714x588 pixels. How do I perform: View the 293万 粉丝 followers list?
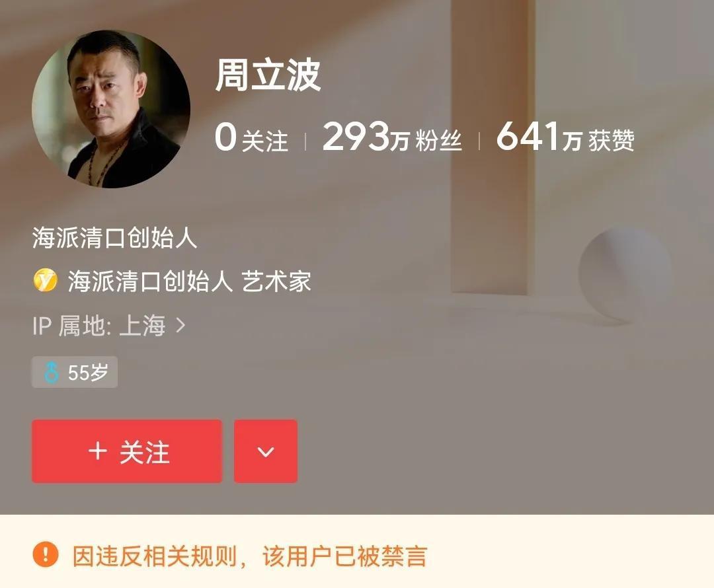(392, 137)
